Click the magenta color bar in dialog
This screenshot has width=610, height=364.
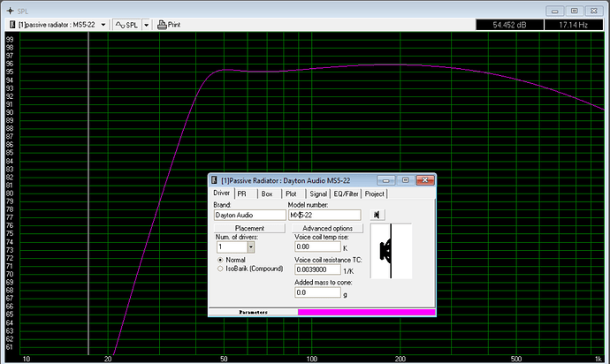coord(366,312)
